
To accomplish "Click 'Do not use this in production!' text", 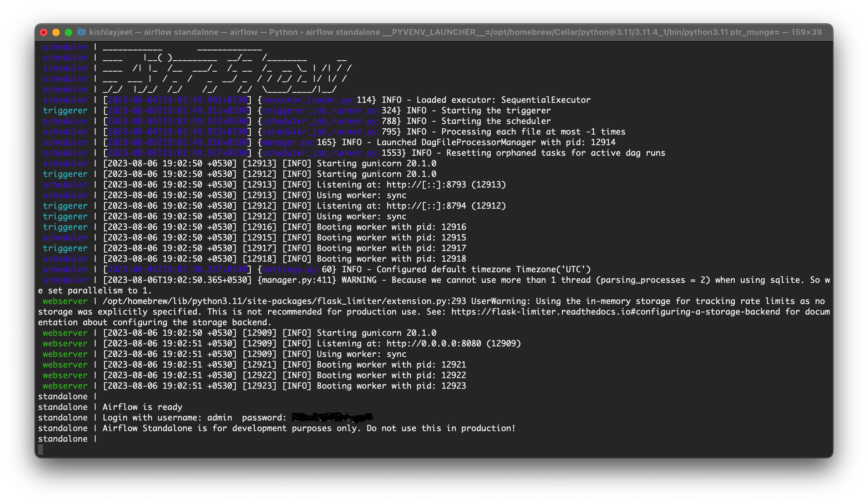I will (x=441, y=428).
